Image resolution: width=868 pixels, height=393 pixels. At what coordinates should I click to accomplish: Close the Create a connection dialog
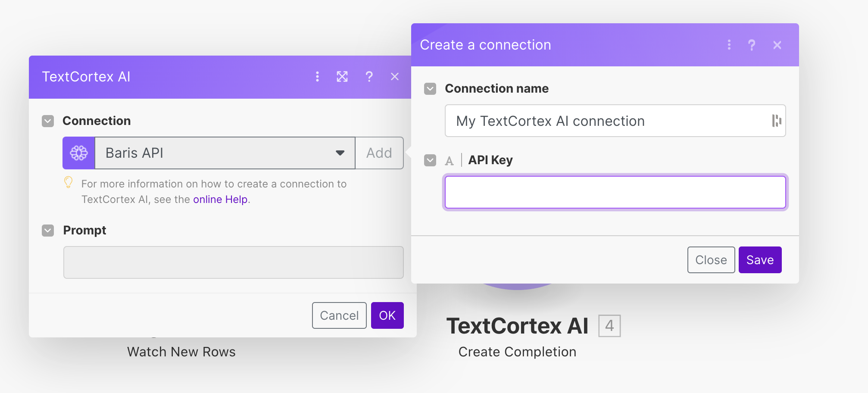pos(777,45)
